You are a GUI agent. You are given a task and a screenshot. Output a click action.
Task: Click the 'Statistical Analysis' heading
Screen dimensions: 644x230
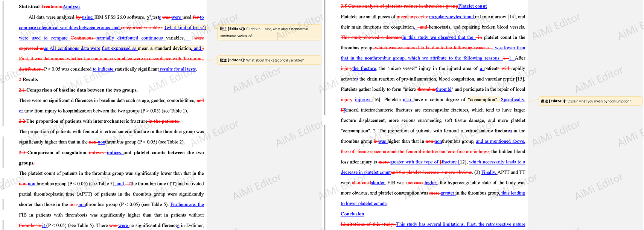click(50, 6)
